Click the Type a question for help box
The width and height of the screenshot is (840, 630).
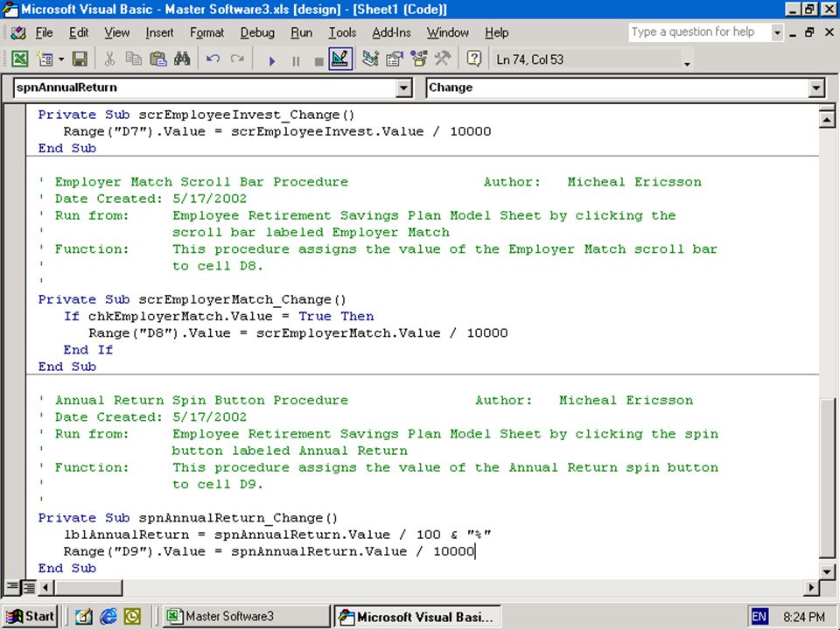700,32
